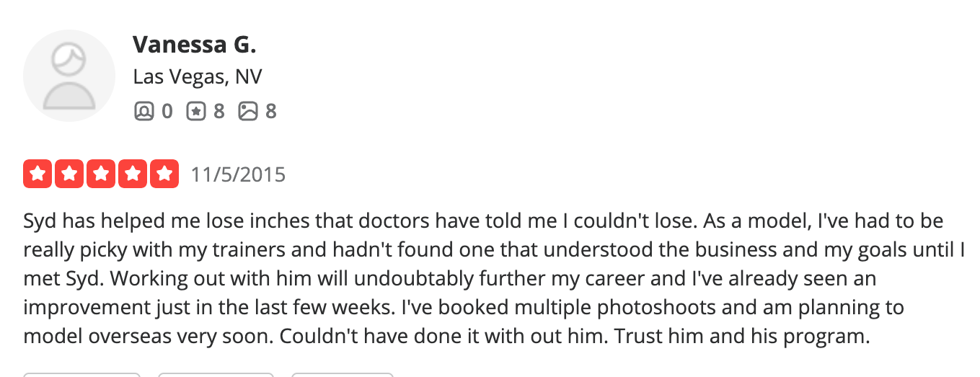The image size is (980, 377).
Task: Click the Las Vegas, NV location text
Action: pyautogui.click(x=198, y=77)
